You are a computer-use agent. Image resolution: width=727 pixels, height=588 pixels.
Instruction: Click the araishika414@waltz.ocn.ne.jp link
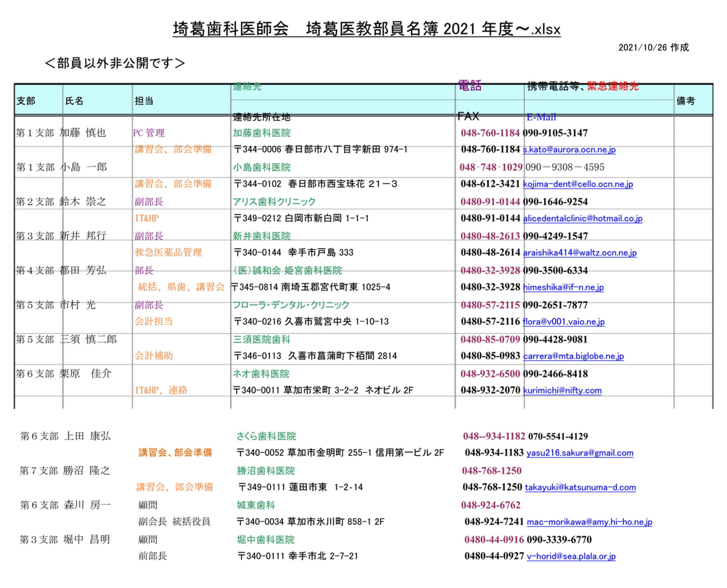[580, 253]
